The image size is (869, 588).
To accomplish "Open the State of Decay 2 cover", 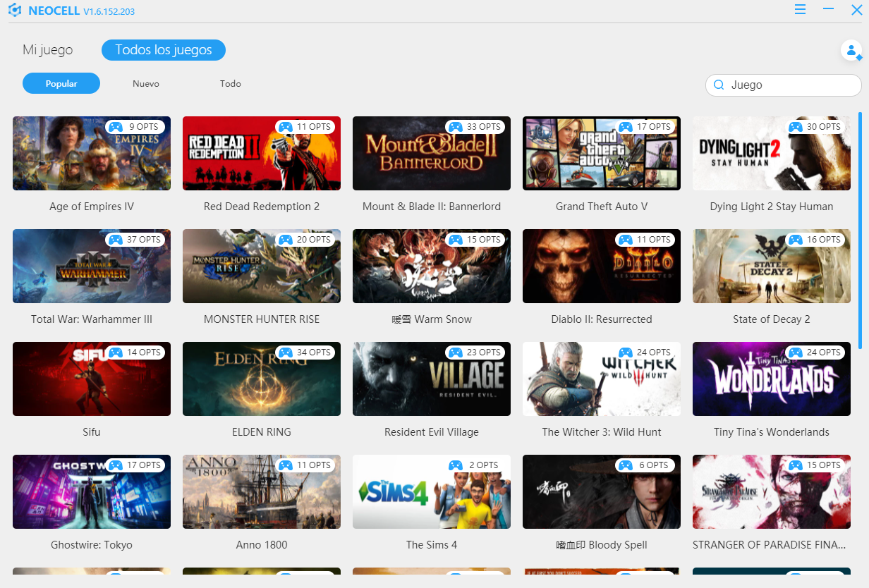I will (x=772, y=267).
